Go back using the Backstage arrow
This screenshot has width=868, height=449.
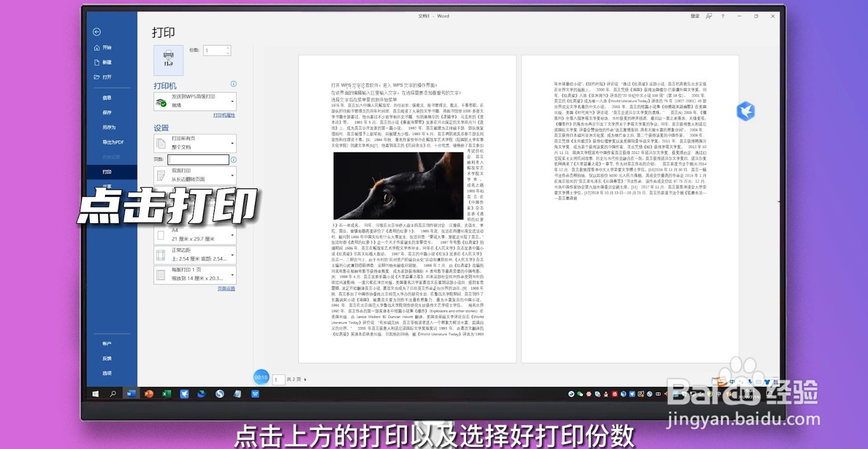(97, 32)
